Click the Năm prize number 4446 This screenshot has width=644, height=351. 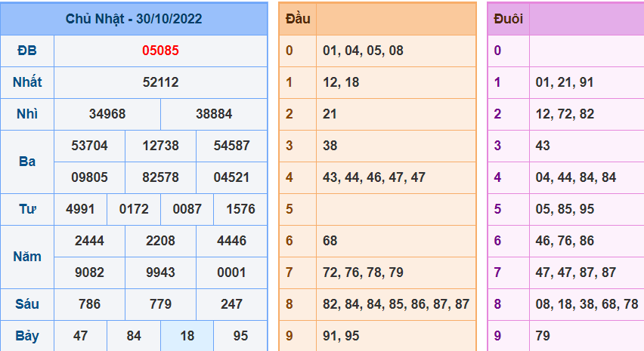point(231,241)
